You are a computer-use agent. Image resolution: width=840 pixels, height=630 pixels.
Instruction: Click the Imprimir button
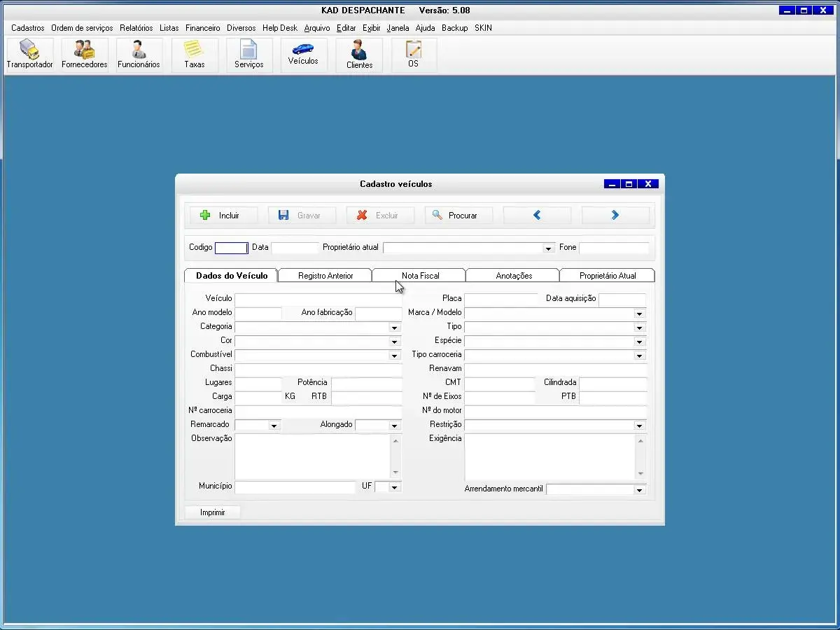[x=213, y=512]
